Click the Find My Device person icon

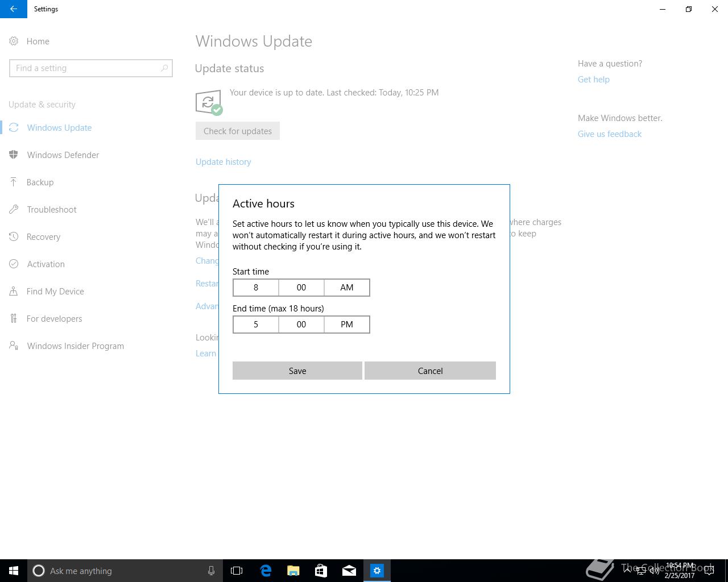14,291
